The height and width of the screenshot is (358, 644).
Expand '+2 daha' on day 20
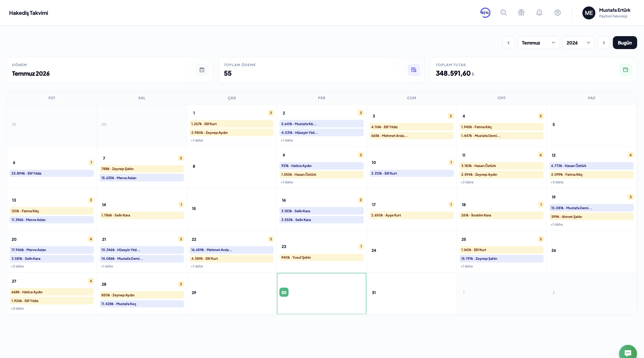(17, 266)
